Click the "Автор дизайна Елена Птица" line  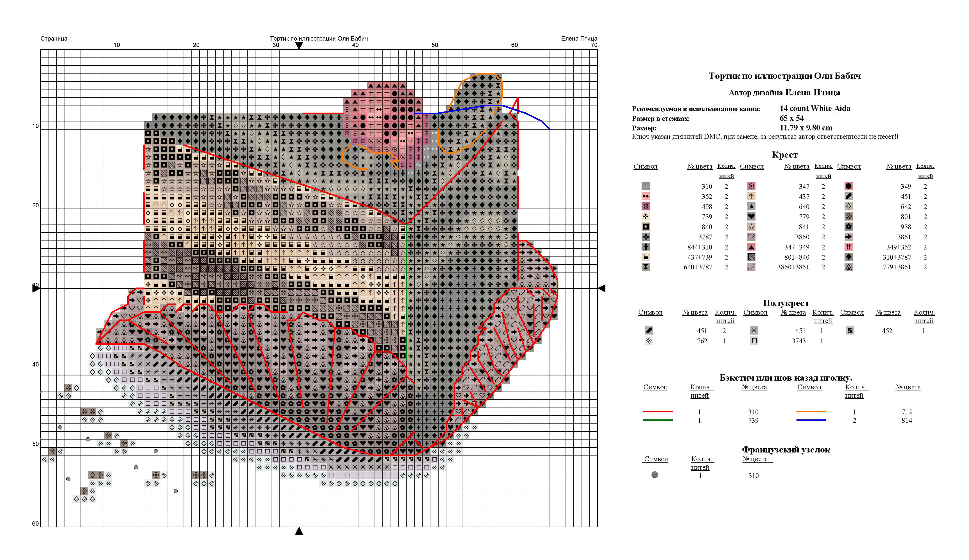784,93
